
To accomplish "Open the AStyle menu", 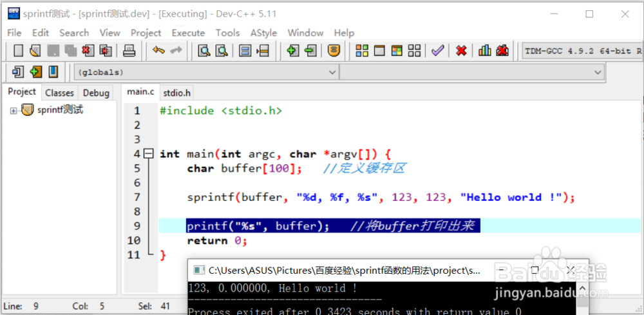I will pyautogui.click(x=263, y=33).
